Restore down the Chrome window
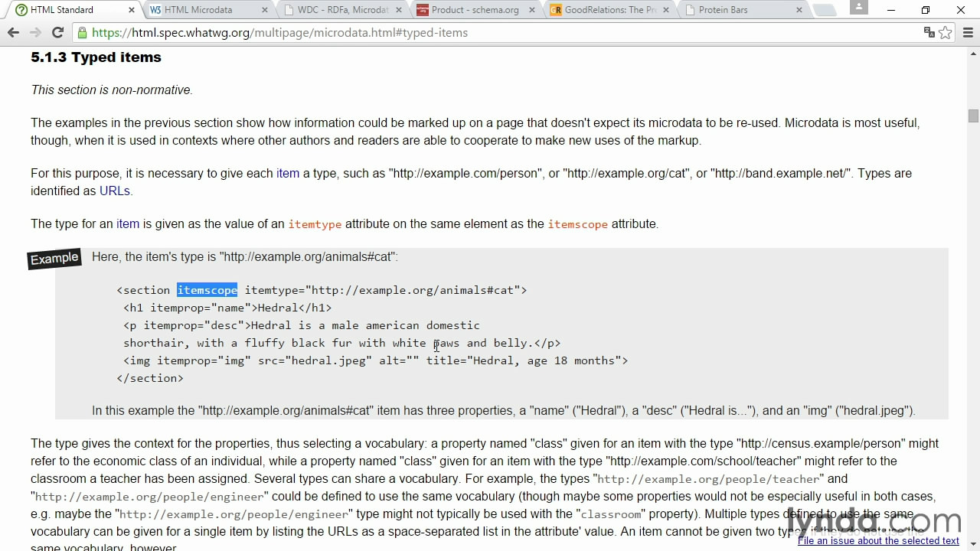Image resolution: width=980 pixels, height=551 pixels. (x=926, y=10)
